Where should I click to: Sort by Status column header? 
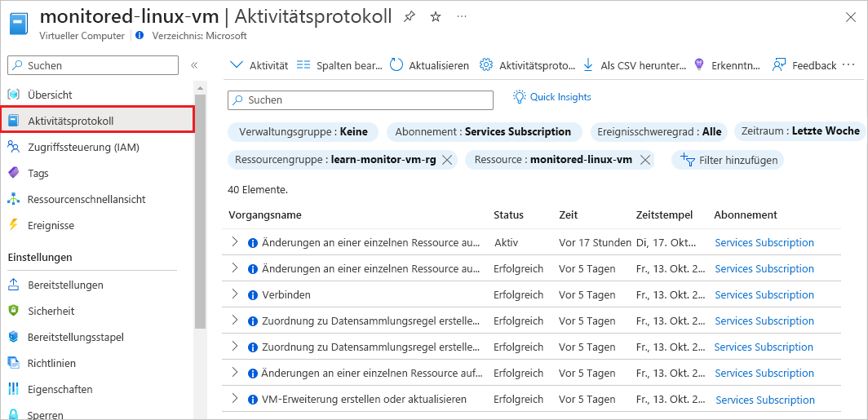click(509, 214)
